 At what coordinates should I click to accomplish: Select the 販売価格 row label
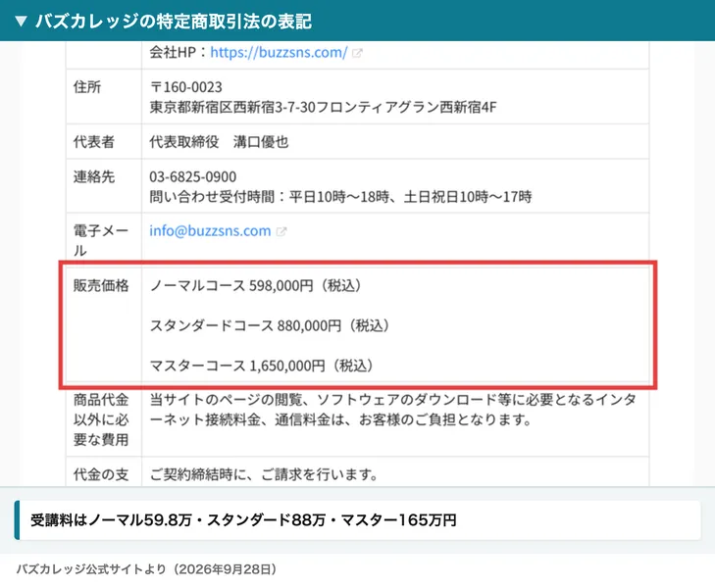click(101, 285)
